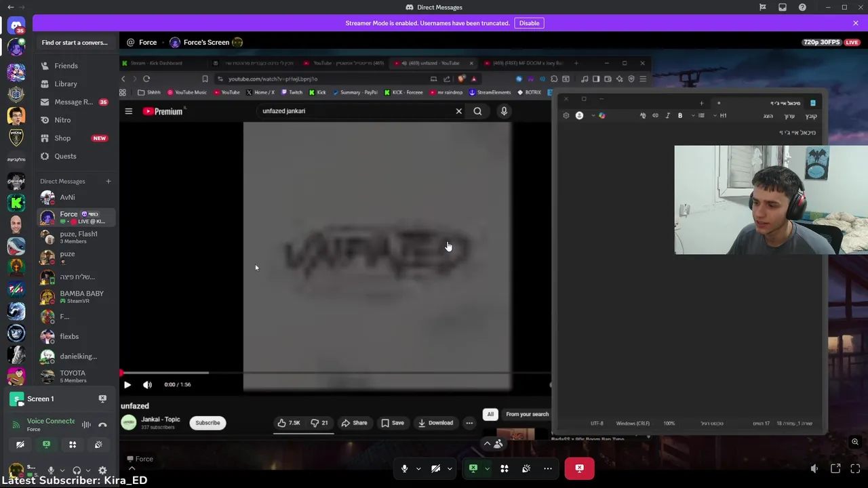Share the unfazed video

coord(354,423)
